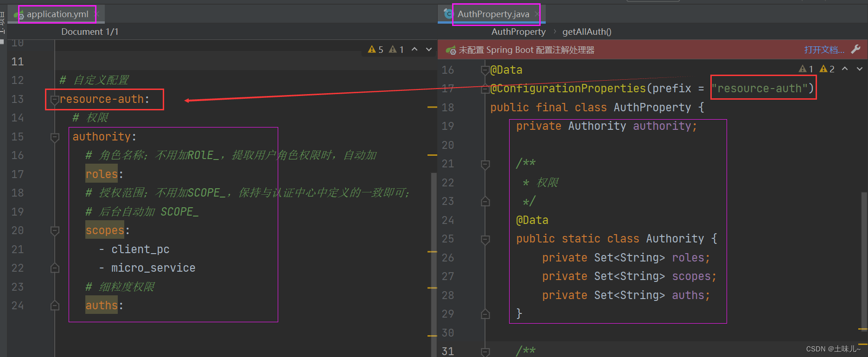The image size is (868, 357).
Task: Click the roles key in YAML
Action: [102, 174]
